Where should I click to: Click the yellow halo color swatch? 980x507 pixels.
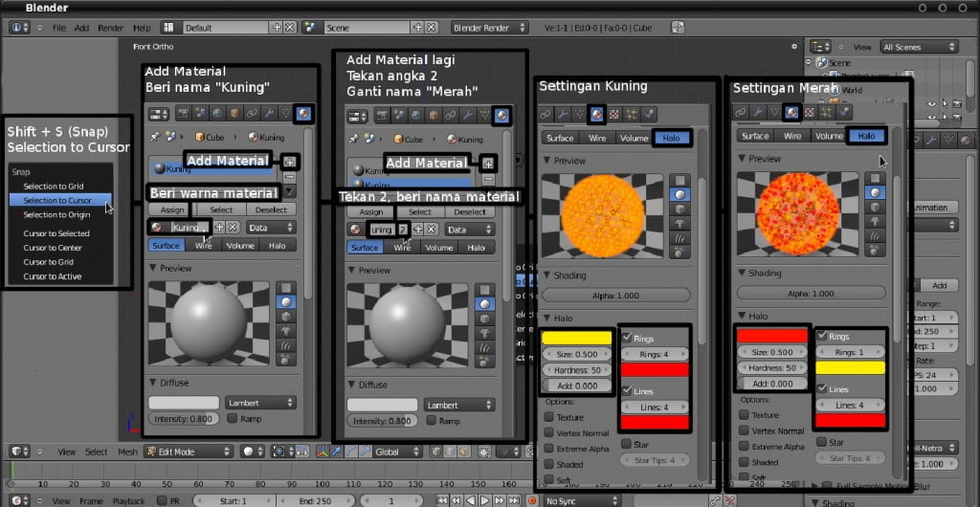click(576, 338)
